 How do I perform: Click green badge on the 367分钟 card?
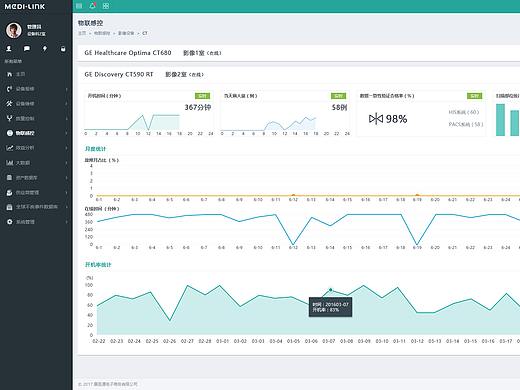pyautogui.click(x=202, y=96)
